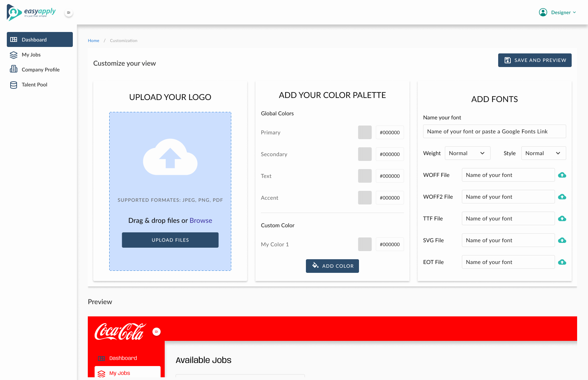Click the WOFF File upload cloud icon
This screenshot has height=380, width=588.
562,175
